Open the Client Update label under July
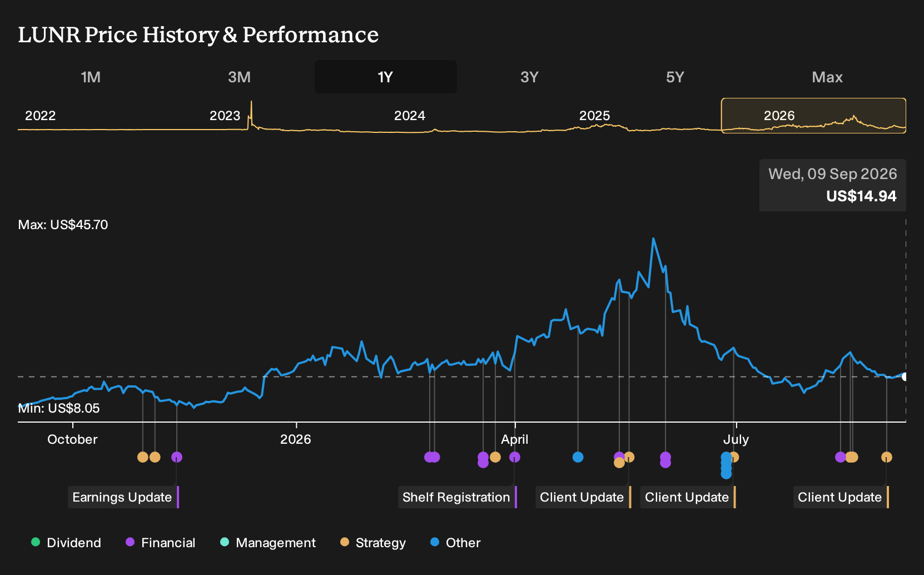 click(688, 497)
